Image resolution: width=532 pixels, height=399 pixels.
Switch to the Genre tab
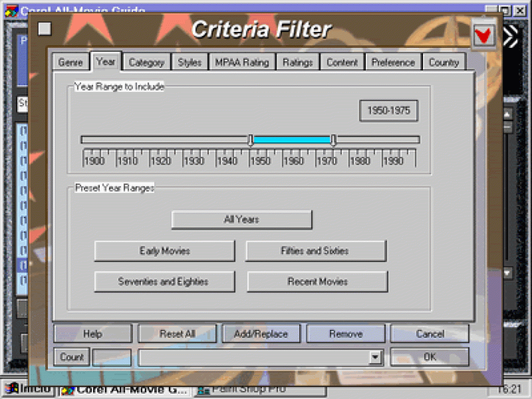pyautogui.click(x=71, y=62)
